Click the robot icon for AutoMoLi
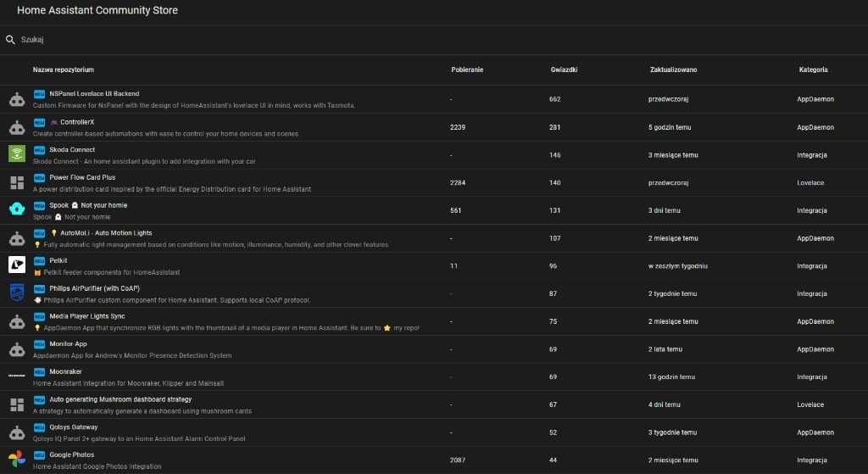The height and width of the screenshot is (474, 868). (17, 238)
